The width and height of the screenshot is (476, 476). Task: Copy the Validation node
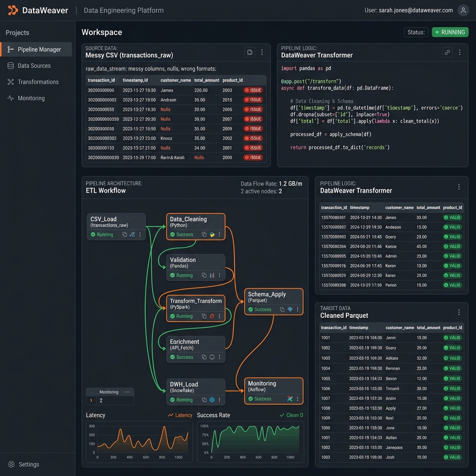click(204, 275)
